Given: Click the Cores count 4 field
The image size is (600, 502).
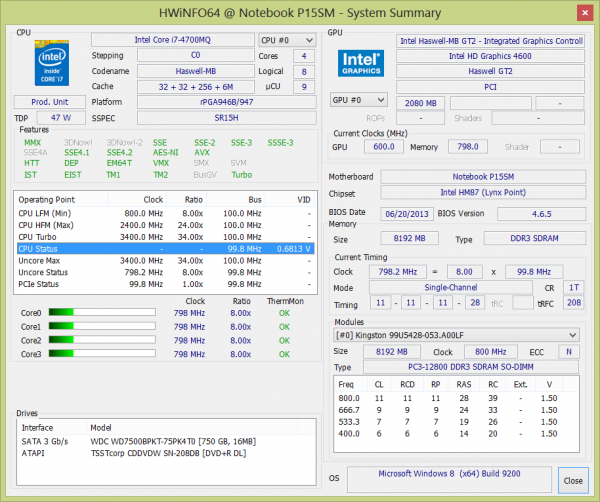Looking at the screenshot, I should (304, 56).
